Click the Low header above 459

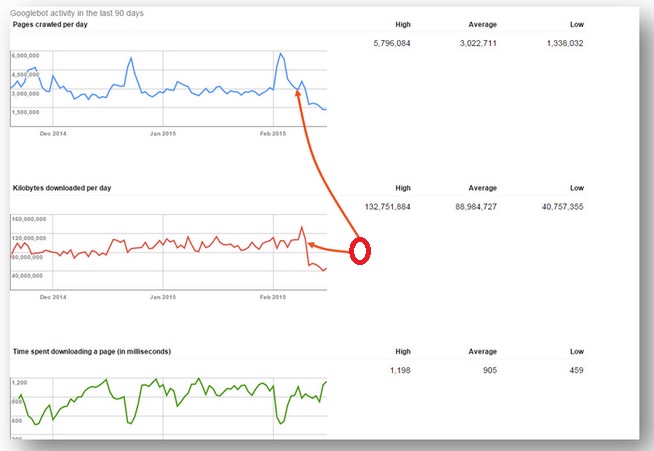click(577, 351)
